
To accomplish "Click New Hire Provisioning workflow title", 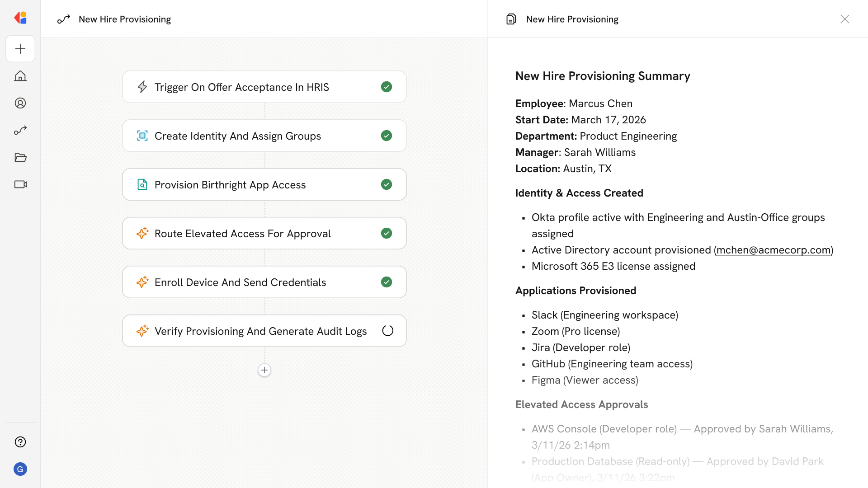I will pyautogui.click(x=125, y=19).
